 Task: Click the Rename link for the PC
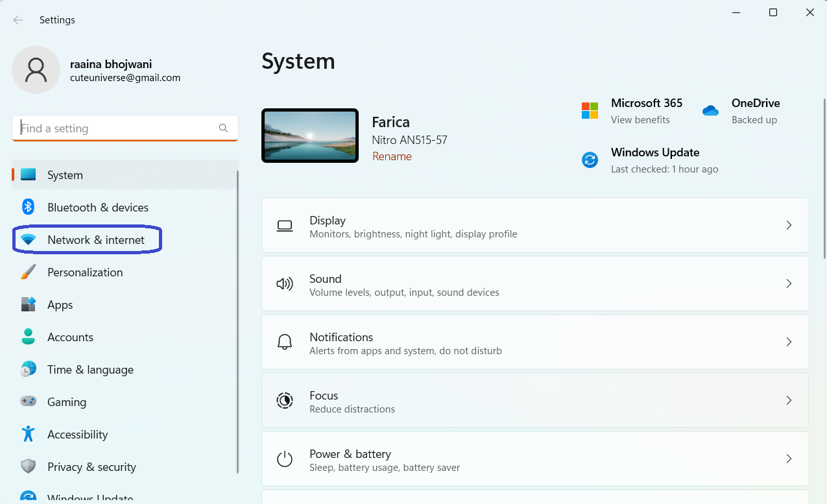[x=392, y=156]
